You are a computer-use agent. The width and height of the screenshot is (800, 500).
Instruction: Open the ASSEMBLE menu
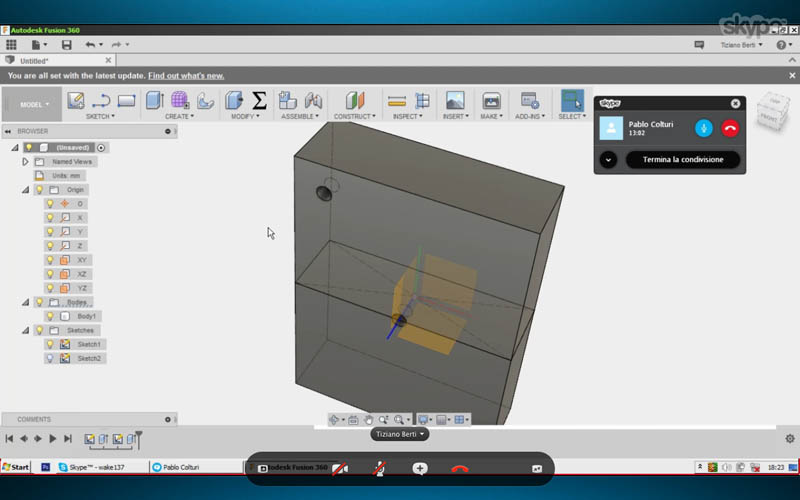[300, 116]
